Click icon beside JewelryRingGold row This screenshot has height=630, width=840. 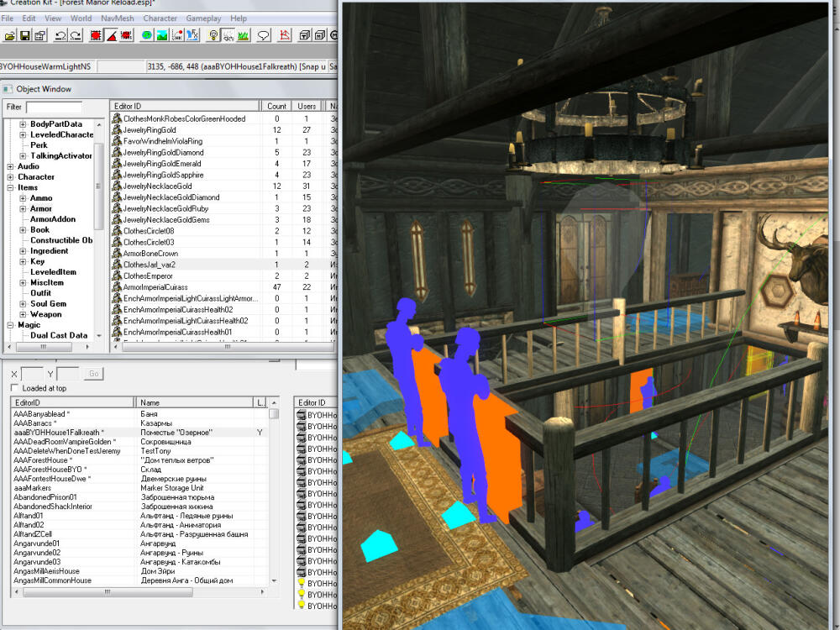pos(117,129)
